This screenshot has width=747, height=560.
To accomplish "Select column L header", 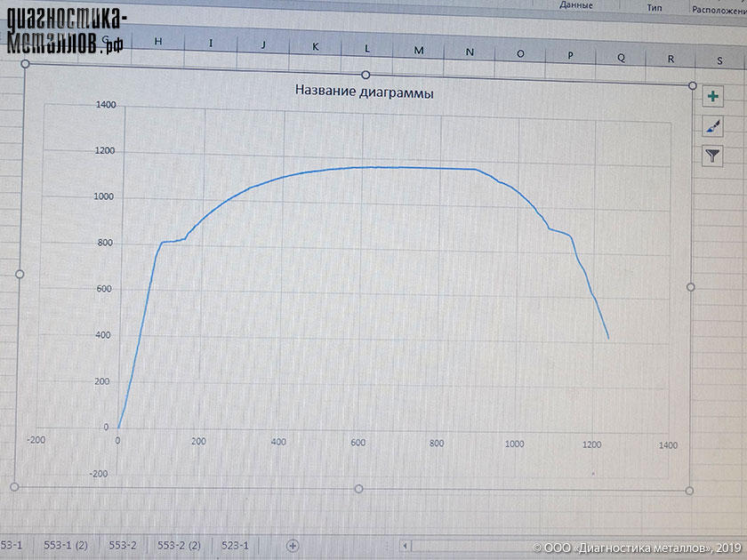I will [x=366, y=49].
